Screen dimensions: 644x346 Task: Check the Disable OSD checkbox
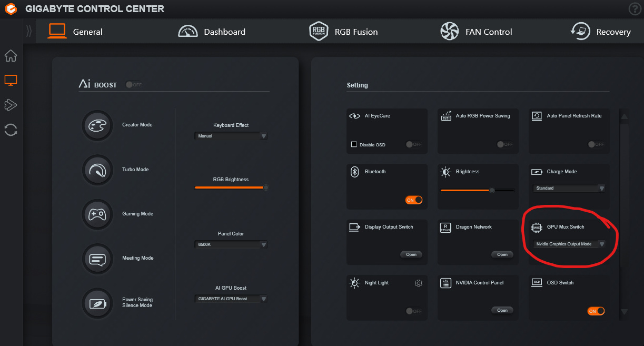354,144
